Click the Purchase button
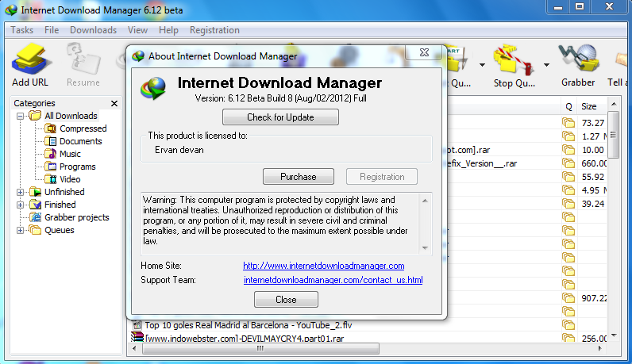 click(x=299, y=177)
